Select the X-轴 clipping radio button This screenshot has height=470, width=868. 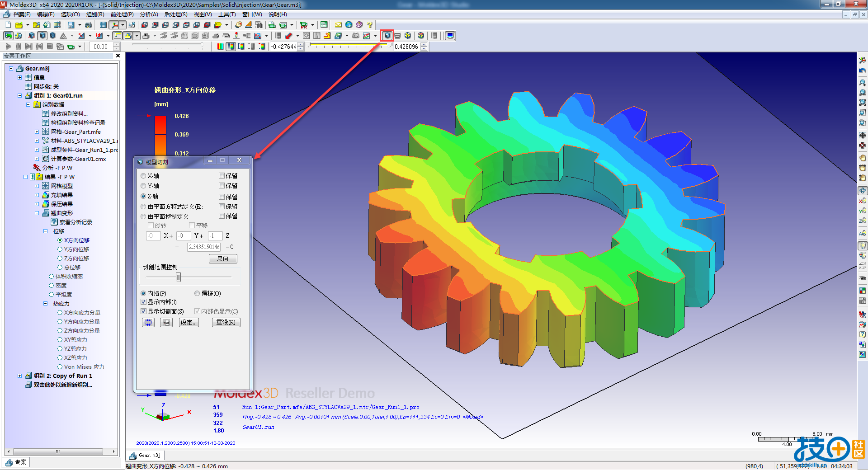[x=143, y=176]
